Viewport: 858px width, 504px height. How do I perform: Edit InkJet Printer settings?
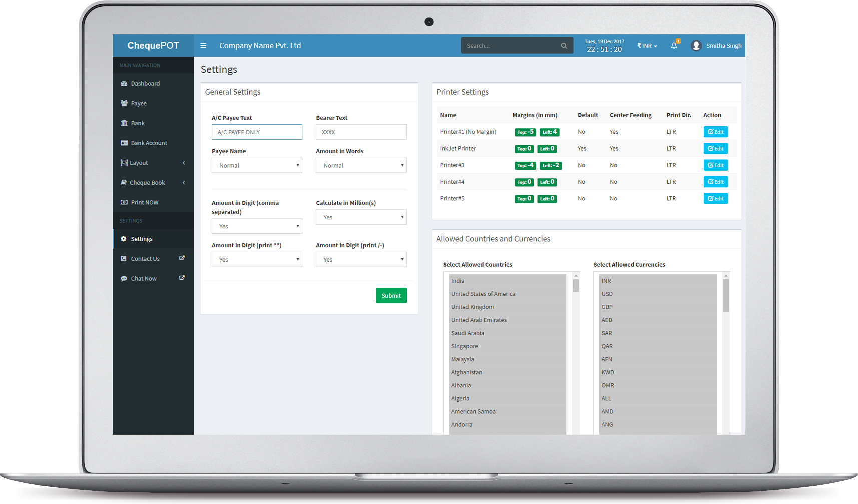[716, 149]
